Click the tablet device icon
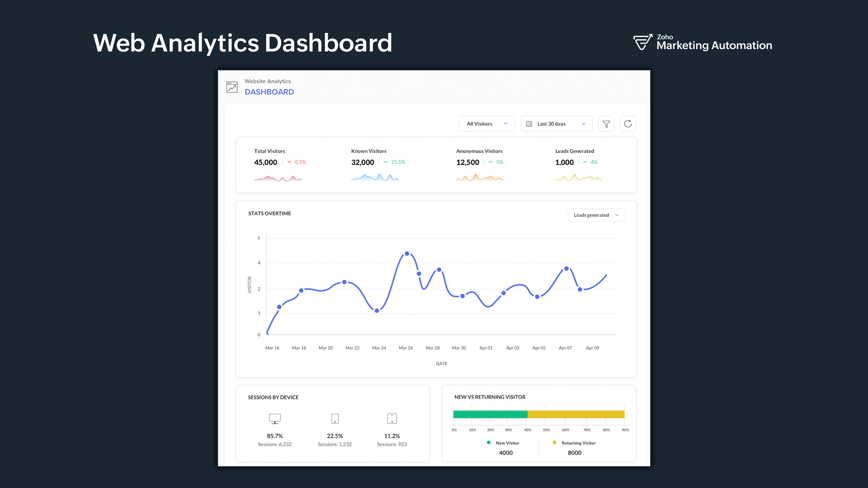Viewport: 868px width, 488px height. click(392, 419)
